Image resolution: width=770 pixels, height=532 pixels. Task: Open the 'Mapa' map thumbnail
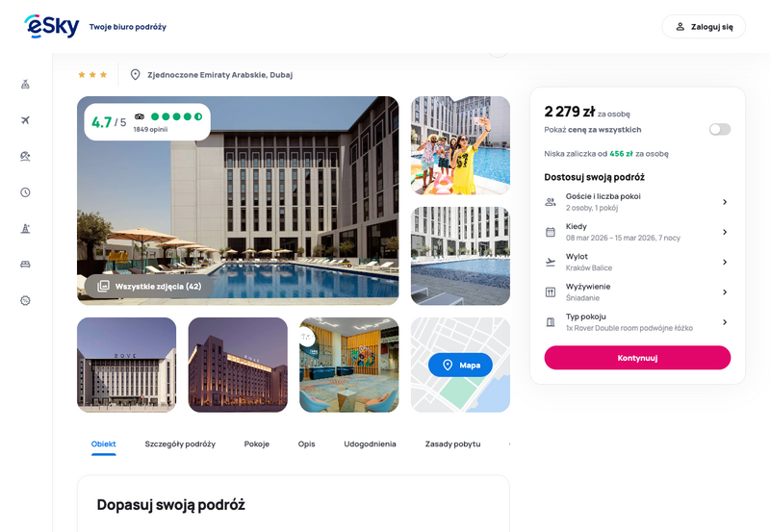click(x=460, y=365)
